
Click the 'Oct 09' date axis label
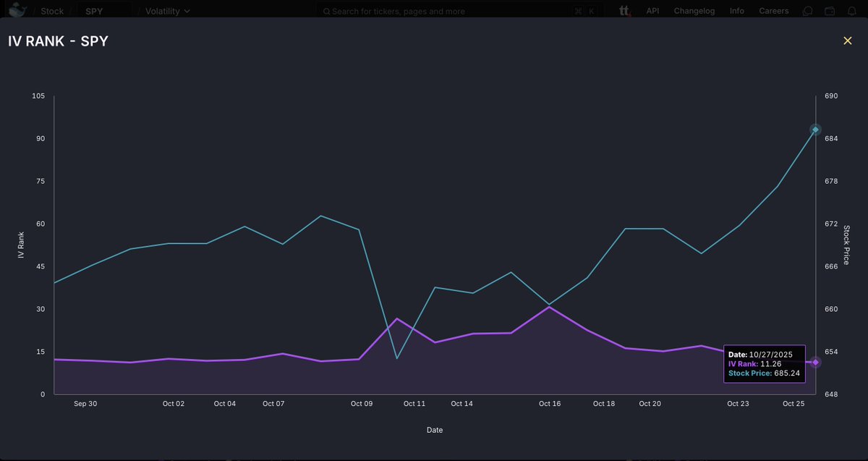coord(362,404)
